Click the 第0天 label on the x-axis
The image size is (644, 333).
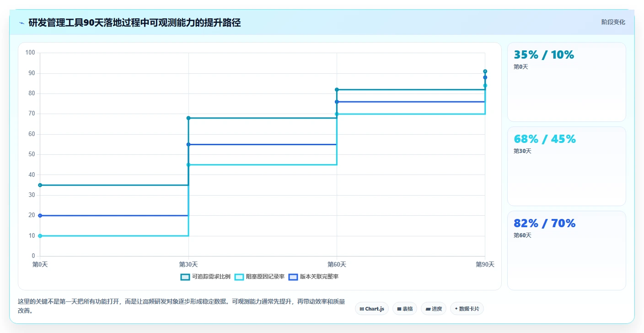click(40, 265)
